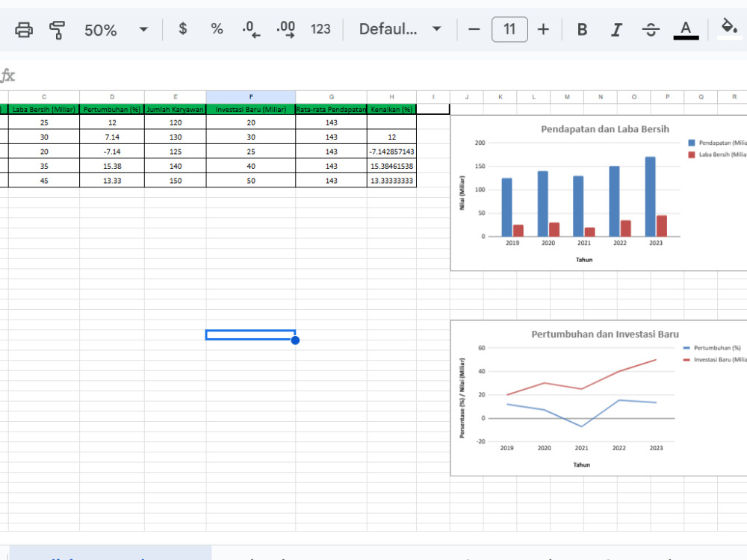Select the cell containing 13.33333333

(391, 181)
